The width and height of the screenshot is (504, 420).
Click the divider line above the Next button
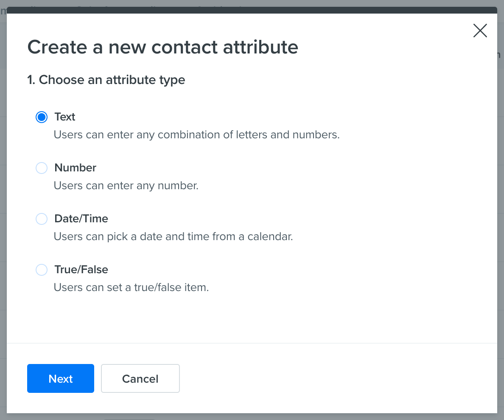(252, 343)
